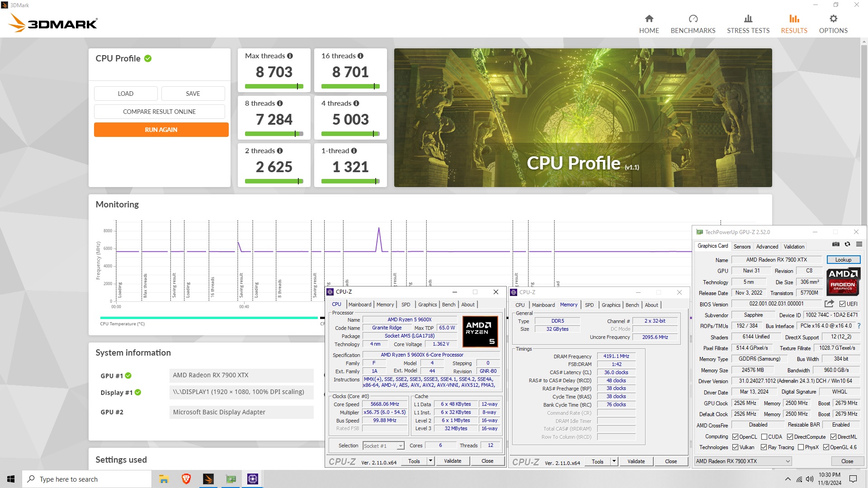The image size is (868, 488).
Task: Show info for 8 threads score
Action: click(x=280, y=103)
